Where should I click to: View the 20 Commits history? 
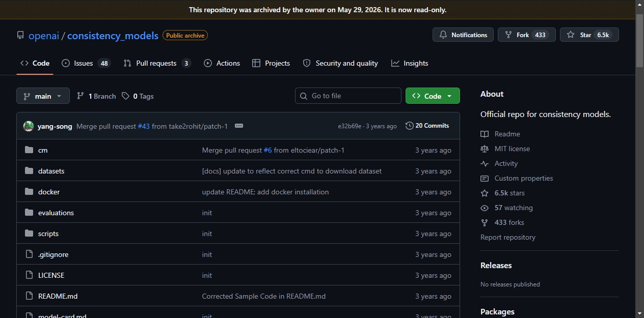coord(427,126)
